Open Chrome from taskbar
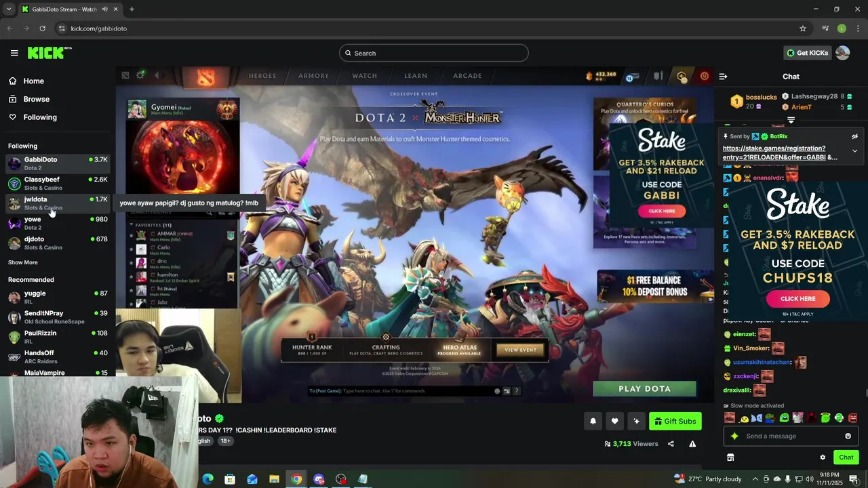This screenshot has width=868, height=488. tap(296, 479)
